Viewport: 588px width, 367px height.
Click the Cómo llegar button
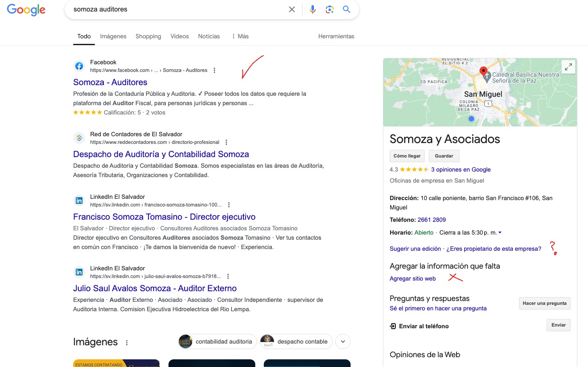(x=407, y=156)
